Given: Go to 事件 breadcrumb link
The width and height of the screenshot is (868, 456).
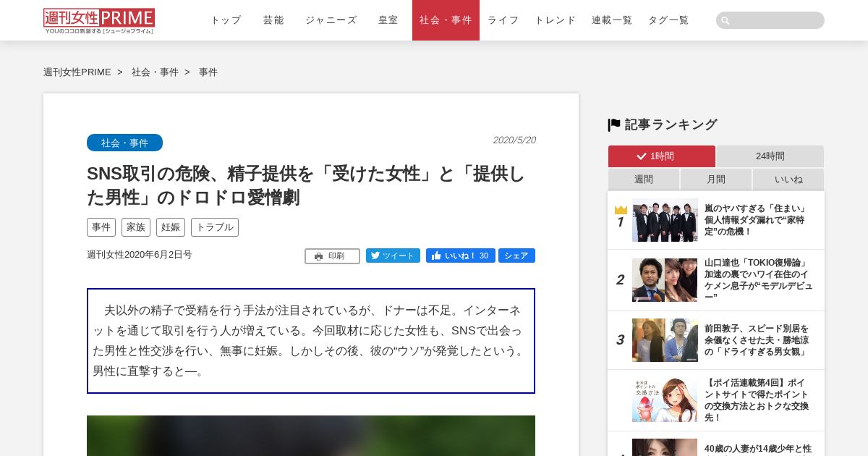Looking at the screenshot, I should (208, 72).
